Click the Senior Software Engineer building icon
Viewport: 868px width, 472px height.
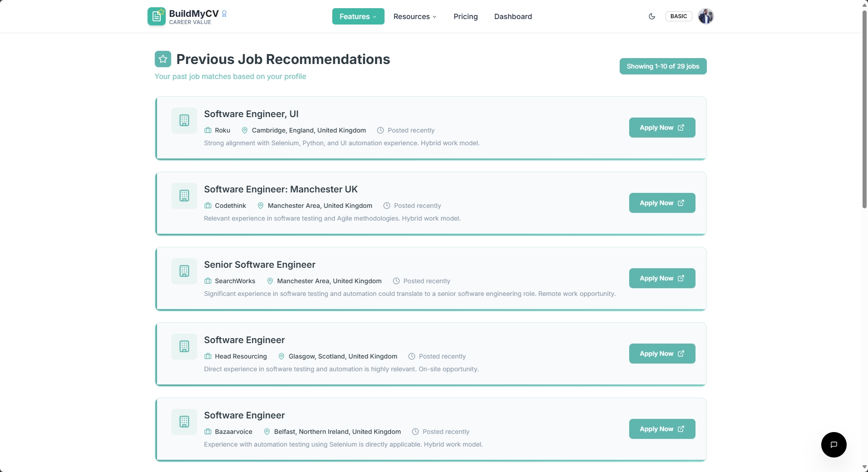point(184,271)
